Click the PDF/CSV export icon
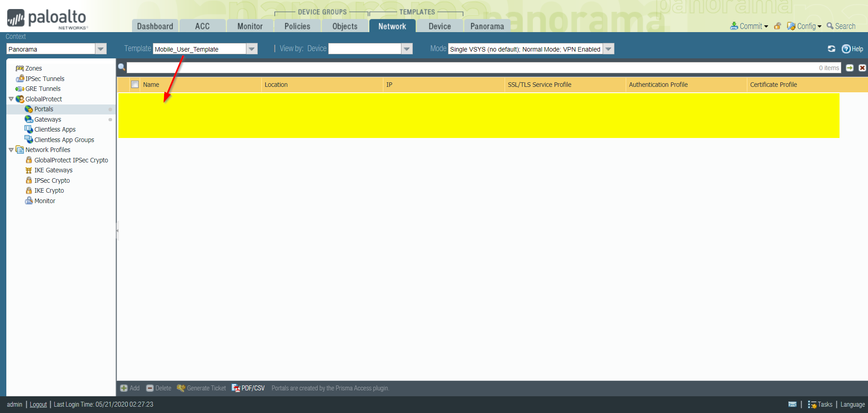This screenshot has height=413, width=868. pos(236,388)
